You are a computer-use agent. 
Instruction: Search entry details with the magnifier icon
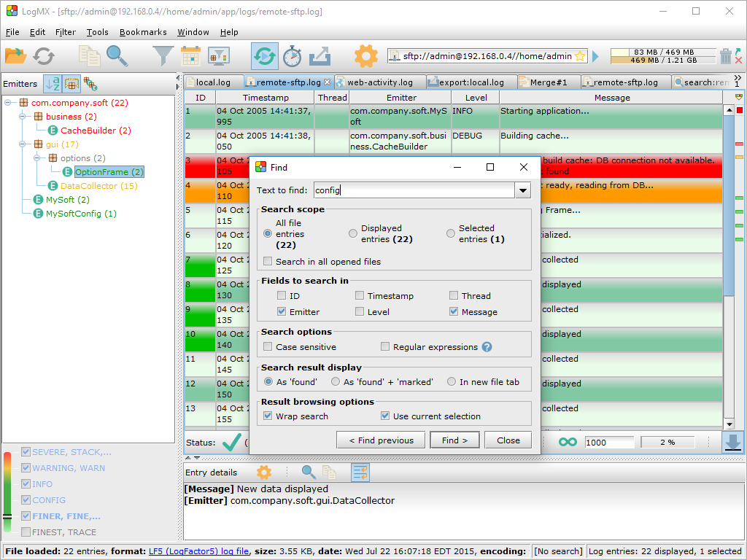[309, 472]
